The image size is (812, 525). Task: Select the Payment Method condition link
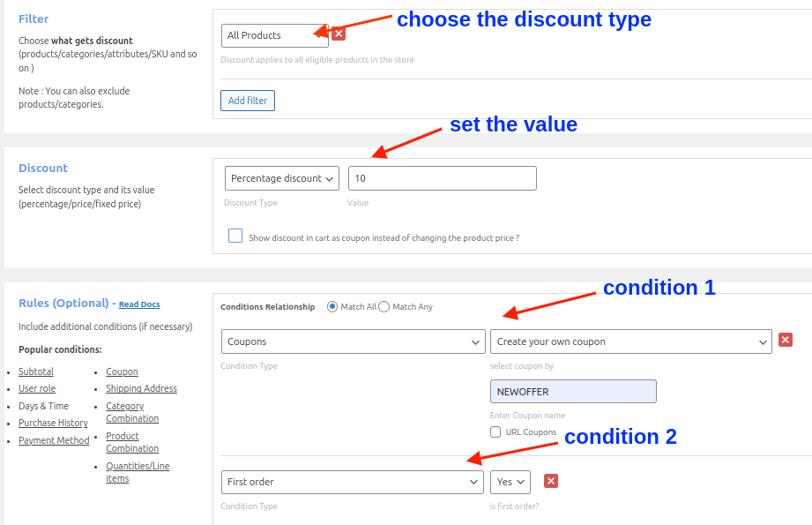[x=54, y=440]
